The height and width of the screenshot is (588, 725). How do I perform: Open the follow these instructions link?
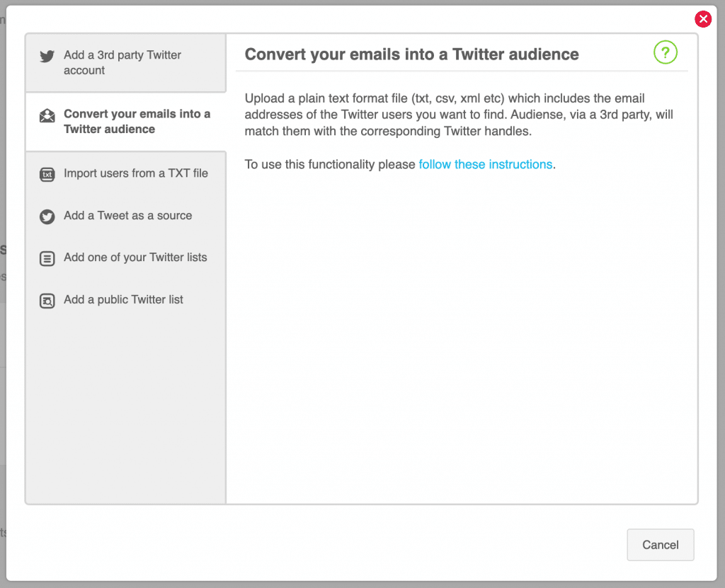pos(486,165)
